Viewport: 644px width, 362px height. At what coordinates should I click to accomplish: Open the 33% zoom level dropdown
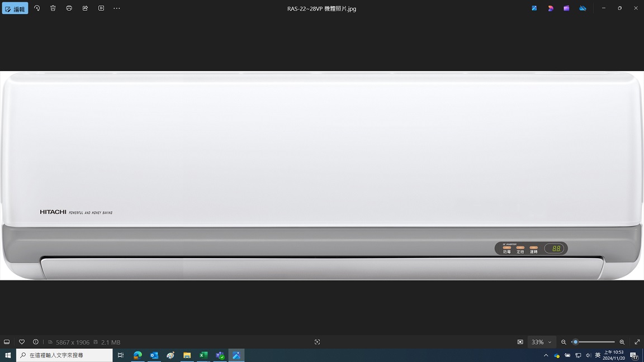coord(541,342)
